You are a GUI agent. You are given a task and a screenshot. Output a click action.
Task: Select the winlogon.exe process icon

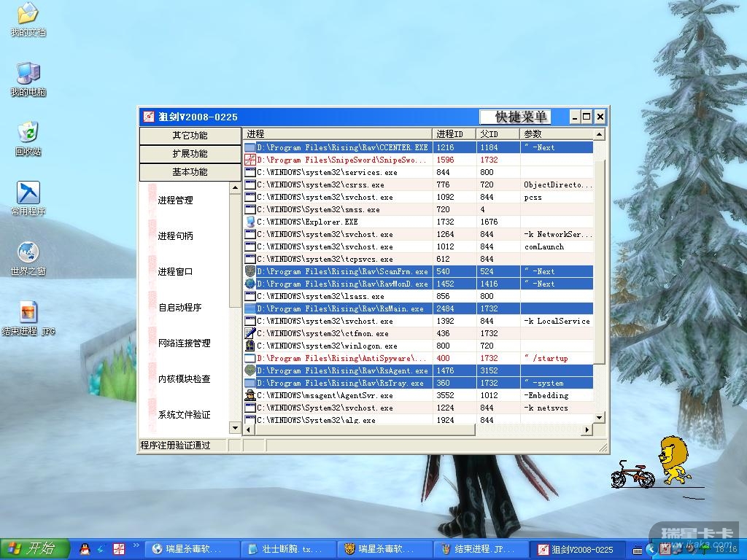point(250,346)
